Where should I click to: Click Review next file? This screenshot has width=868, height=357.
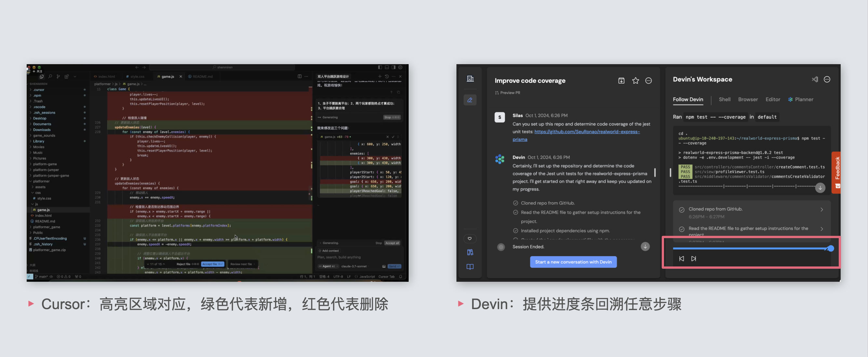[x=243, y=264]
